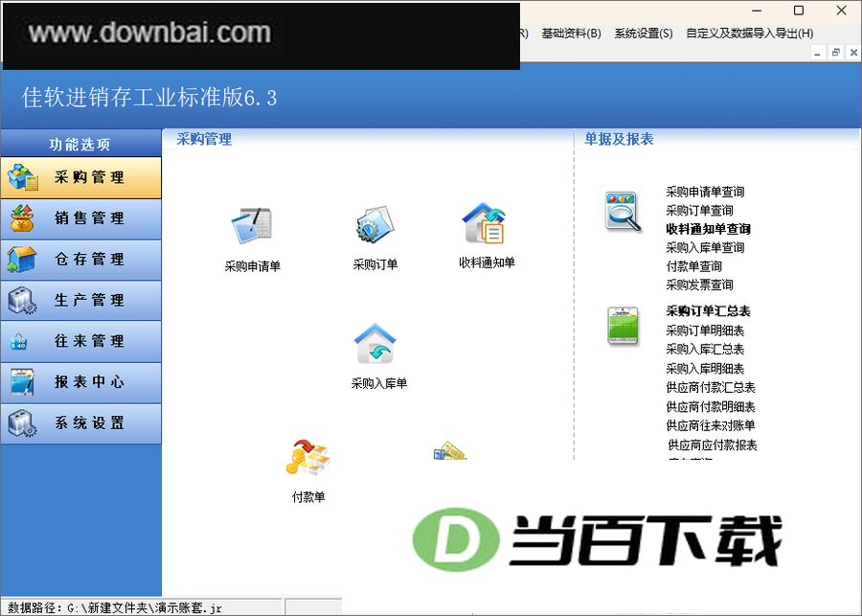Open the 采购入库明细表 report
Image resolution: width=862 pixels, height=616 pixels.
(705, 369)
